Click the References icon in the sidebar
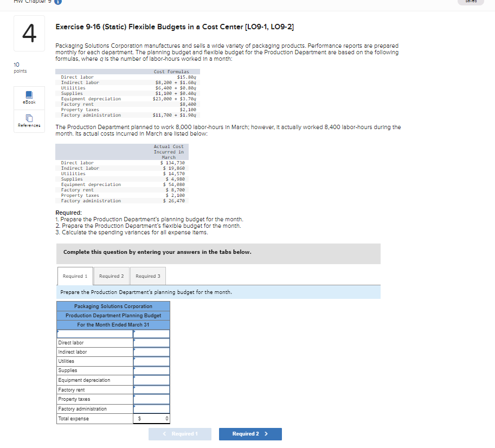The width and height of the screenshot is (495, 448). 29,120
